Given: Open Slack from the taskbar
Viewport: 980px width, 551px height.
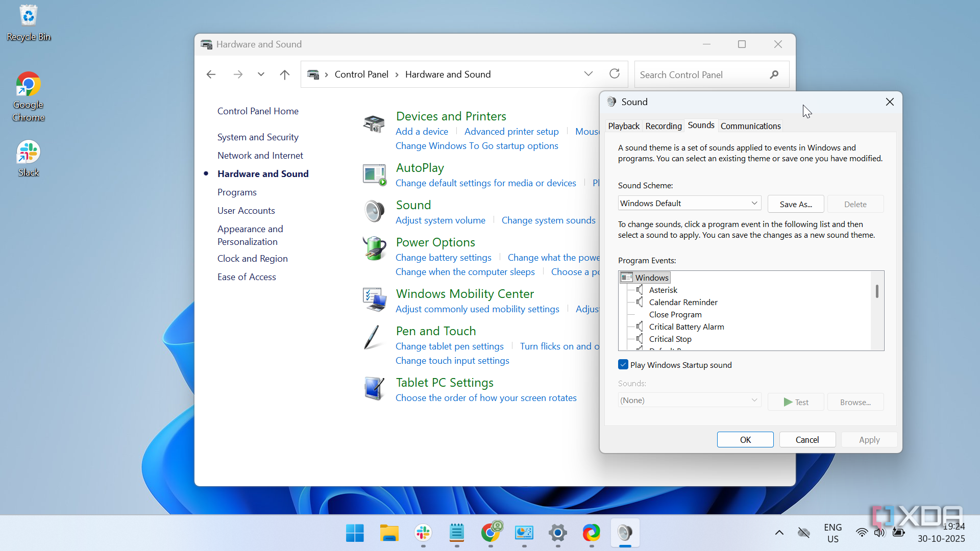Looking at the screenshot, I should coord(423,533).
